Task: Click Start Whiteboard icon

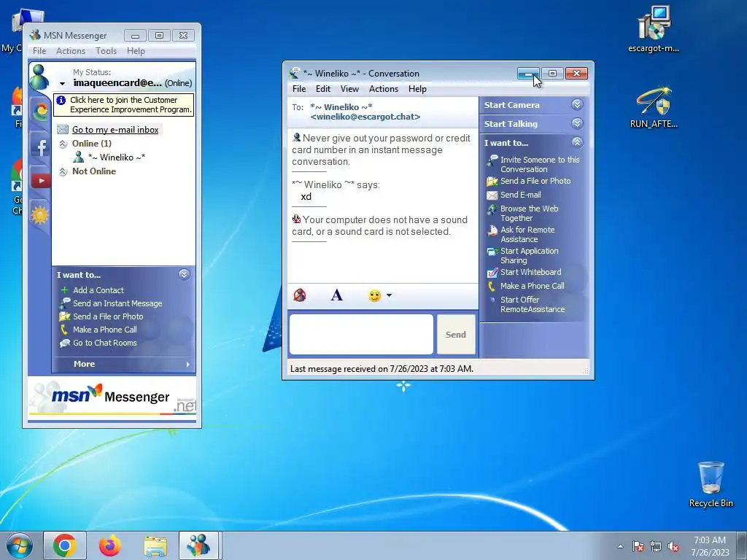Action: pos(492,273)
